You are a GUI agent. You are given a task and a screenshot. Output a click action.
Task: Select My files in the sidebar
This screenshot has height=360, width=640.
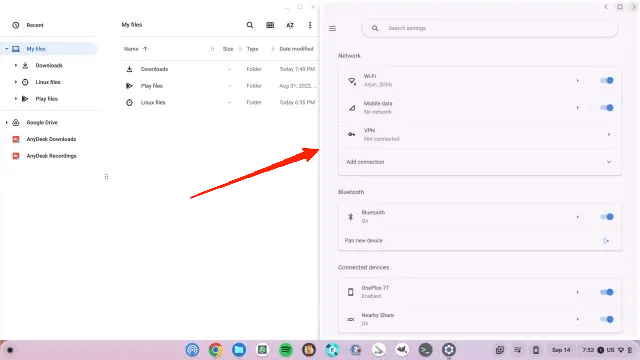(x=36, y=49)
